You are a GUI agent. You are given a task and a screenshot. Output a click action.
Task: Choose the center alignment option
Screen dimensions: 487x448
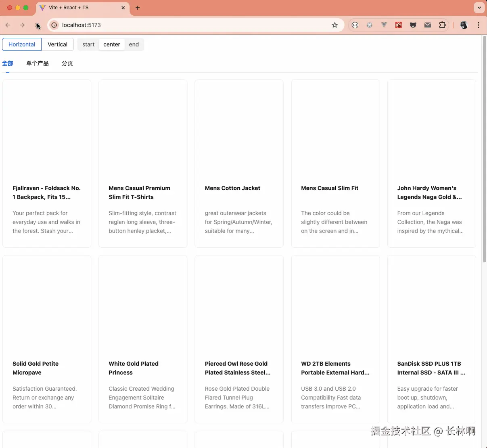coord(112,44)
